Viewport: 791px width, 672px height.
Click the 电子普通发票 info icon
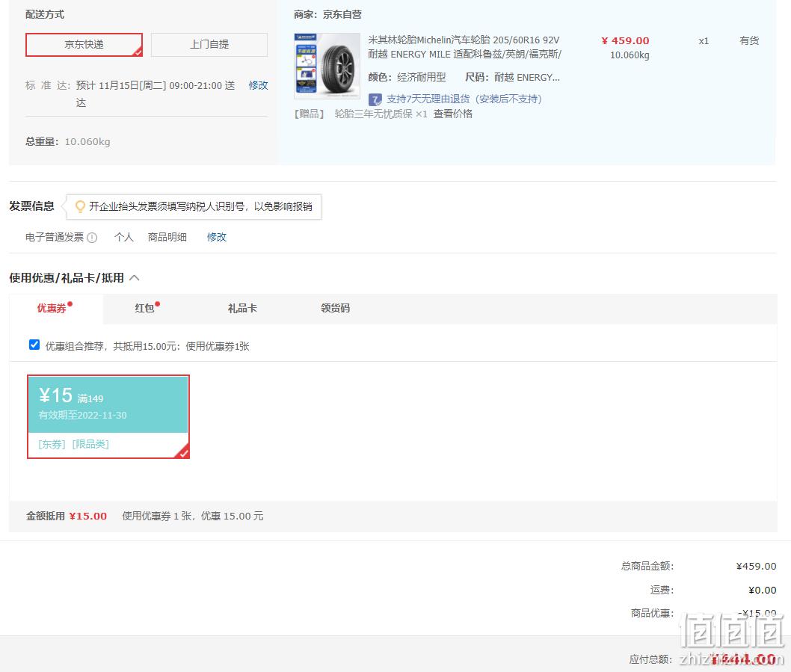coord(92,238)
